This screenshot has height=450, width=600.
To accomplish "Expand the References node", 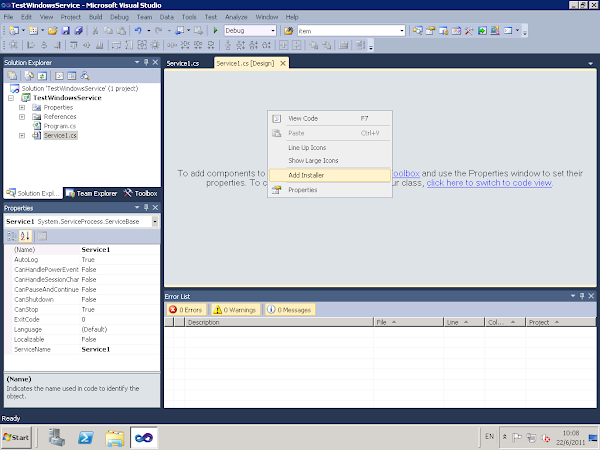I will (x=22, y=117).
